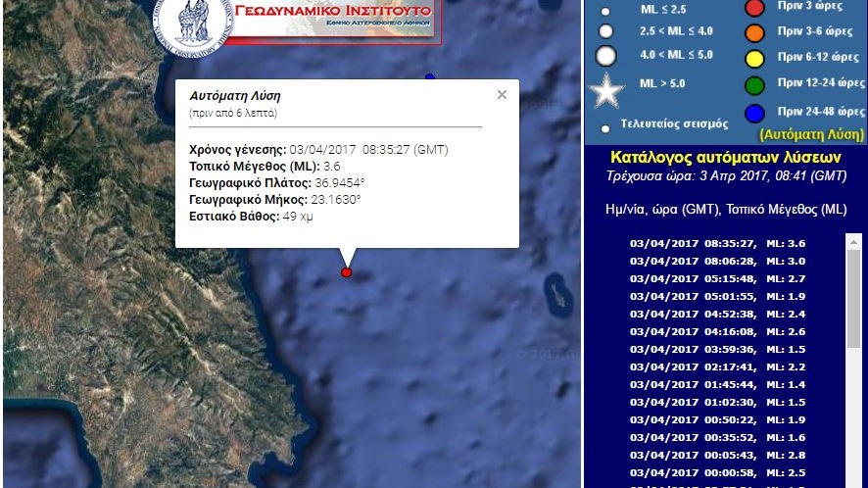
Task: Select catalog entry 00:00:58, ML: 2.5
Action: click(x=717, y=473)
